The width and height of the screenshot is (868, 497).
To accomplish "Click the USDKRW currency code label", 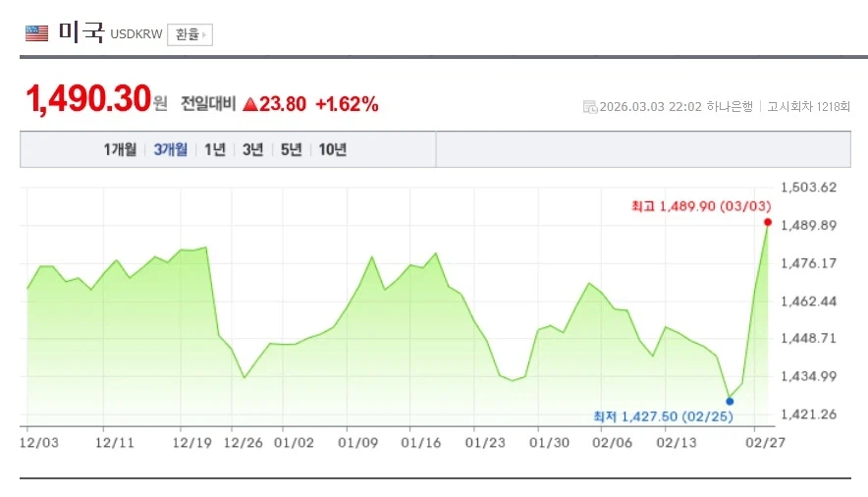I will coord(136,36).
